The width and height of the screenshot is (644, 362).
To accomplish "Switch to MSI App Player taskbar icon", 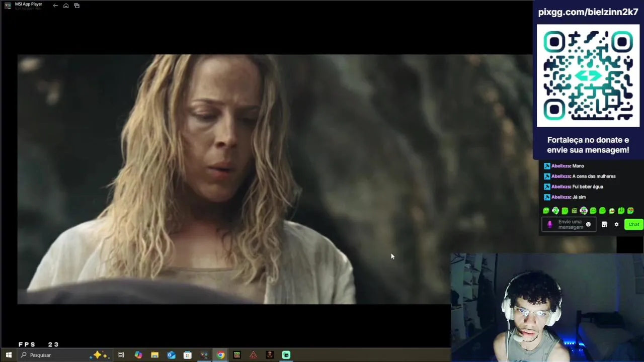I will tap(204, 355).
